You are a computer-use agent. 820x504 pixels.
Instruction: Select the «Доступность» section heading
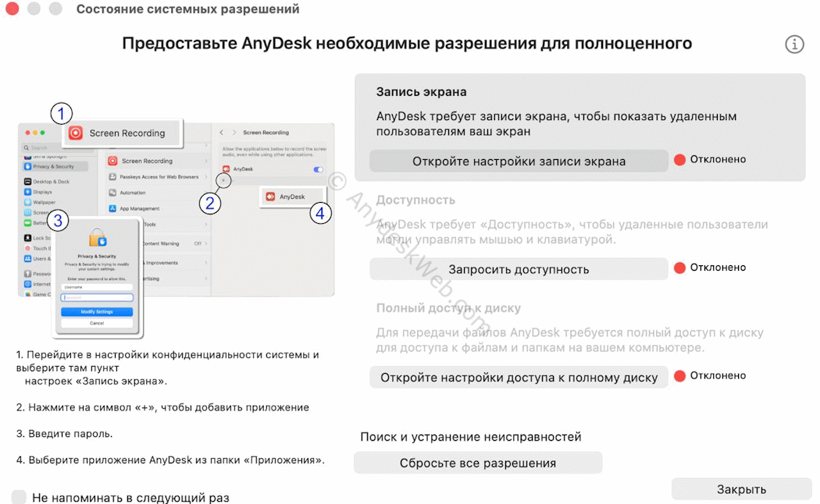(415, 200)
